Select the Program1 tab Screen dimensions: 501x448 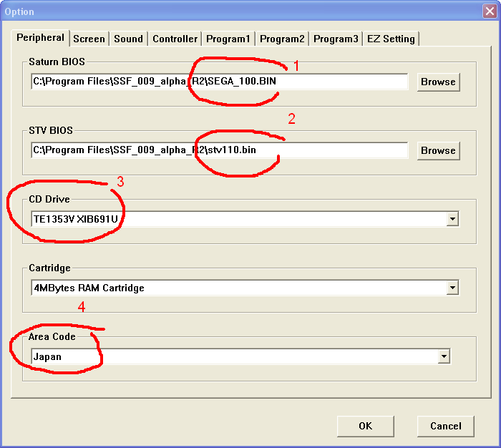coord(228,39)
